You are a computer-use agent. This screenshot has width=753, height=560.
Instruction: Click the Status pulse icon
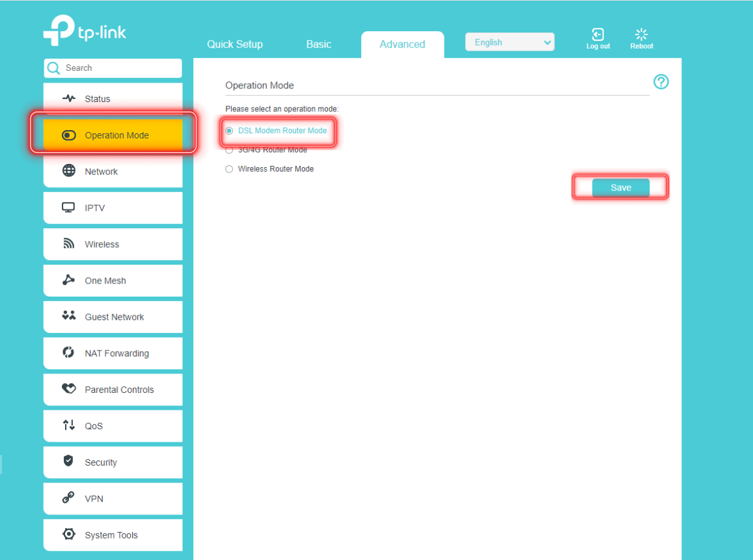click(x=69, y=98)
